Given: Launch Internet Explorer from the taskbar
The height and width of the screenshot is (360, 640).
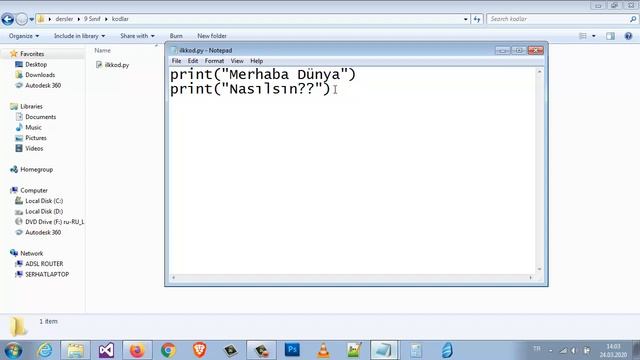Looking at the screenshot, I should 44,350.
